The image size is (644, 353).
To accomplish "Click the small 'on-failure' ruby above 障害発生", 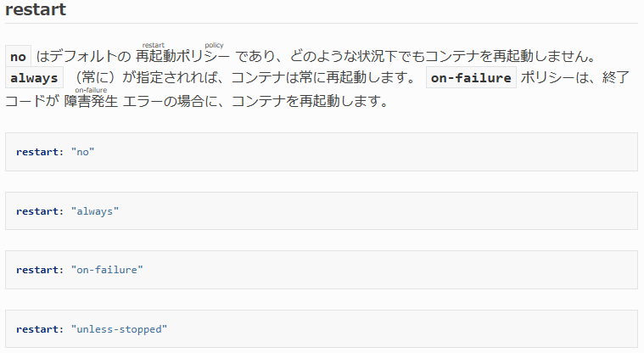I will pos(91,90).
